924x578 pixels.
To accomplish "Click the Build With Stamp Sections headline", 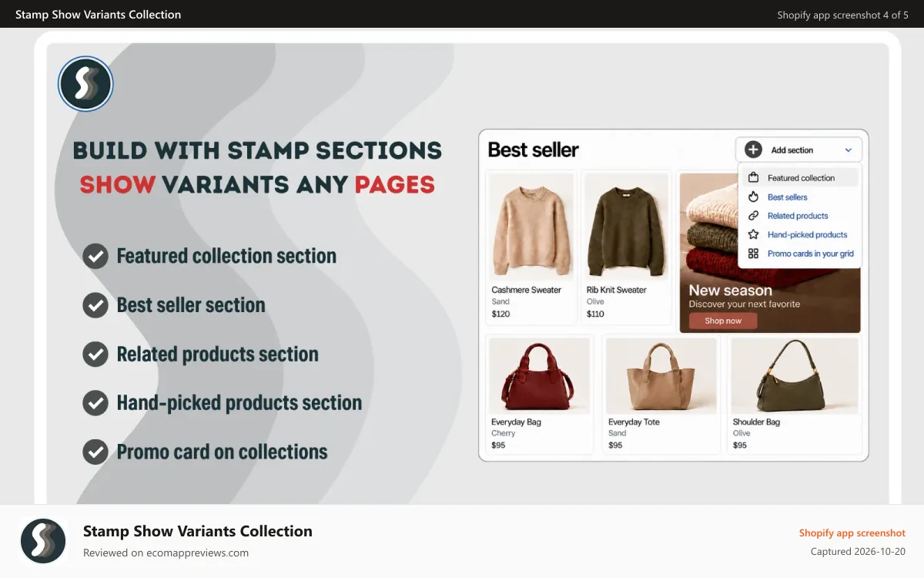I will point(257,150).
